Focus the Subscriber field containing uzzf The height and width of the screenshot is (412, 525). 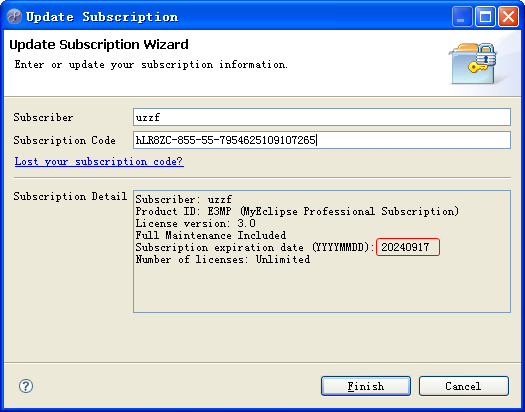click(x=322, y=117)
